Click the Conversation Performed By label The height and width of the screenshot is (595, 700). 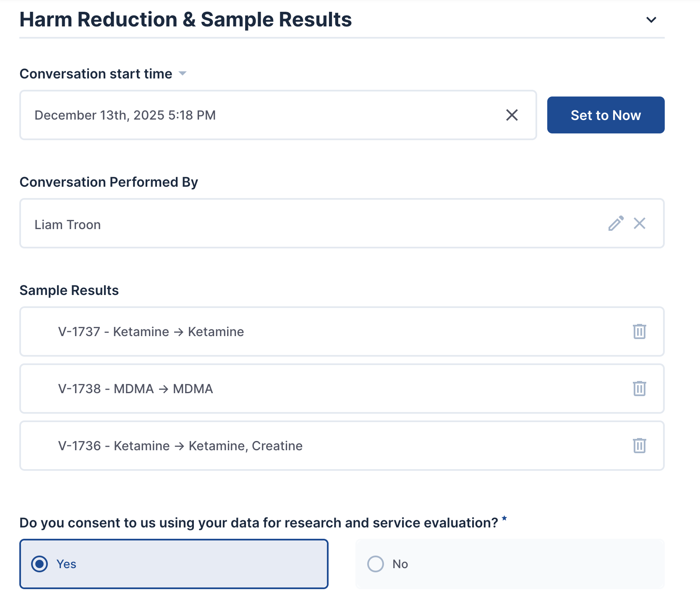[x=109, y=182]
